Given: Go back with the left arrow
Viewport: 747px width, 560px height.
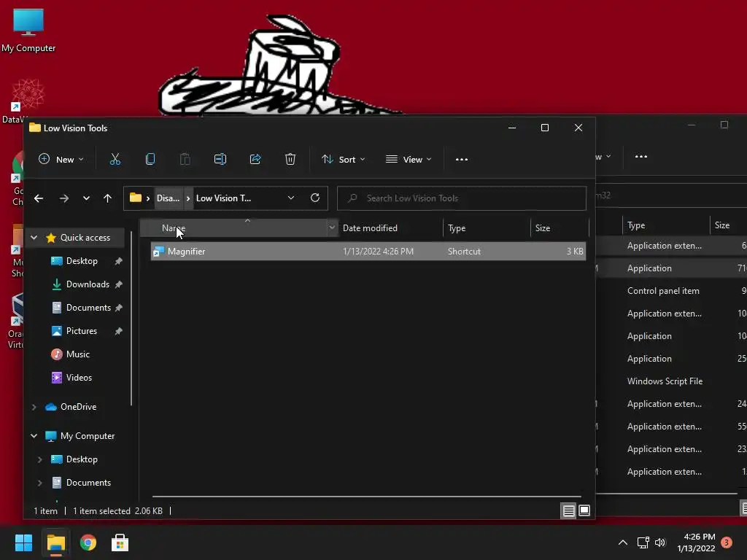Looking at the screenshot, I should coord(39,198).
